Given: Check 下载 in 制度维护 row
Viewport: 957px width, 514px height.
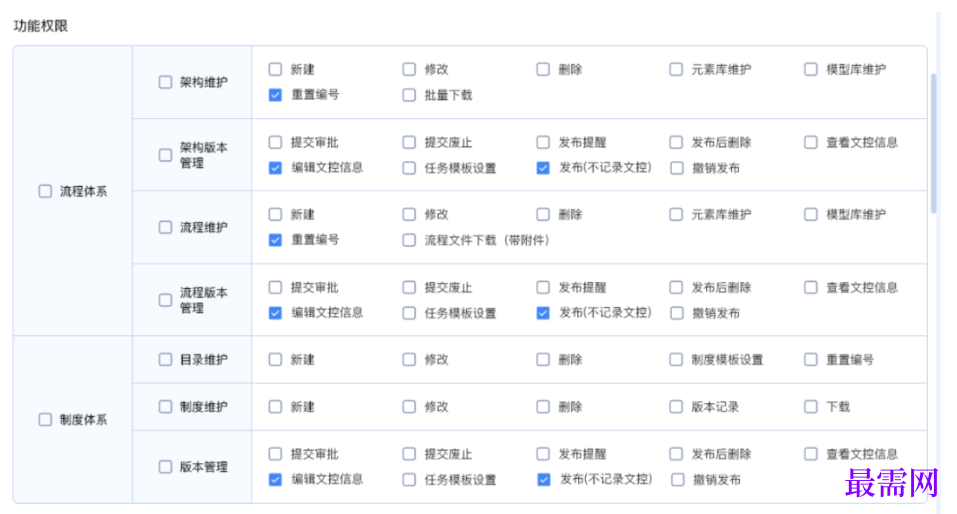Looking at the screenshot, I should (x=810, y=407).
